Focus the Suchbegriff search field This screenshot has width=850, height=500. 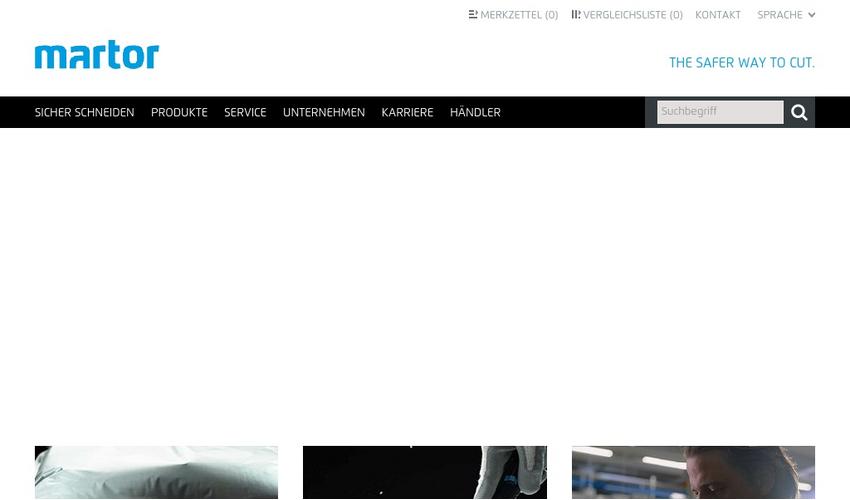720,112
